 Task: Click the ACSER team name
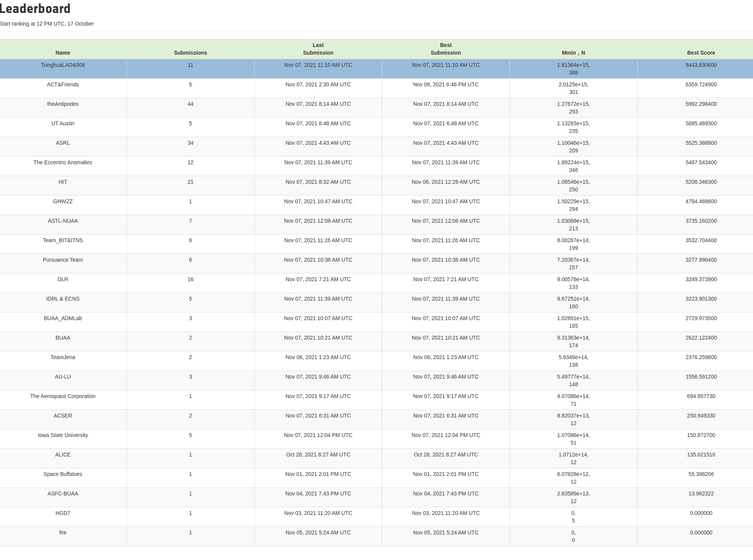[63, 416]
